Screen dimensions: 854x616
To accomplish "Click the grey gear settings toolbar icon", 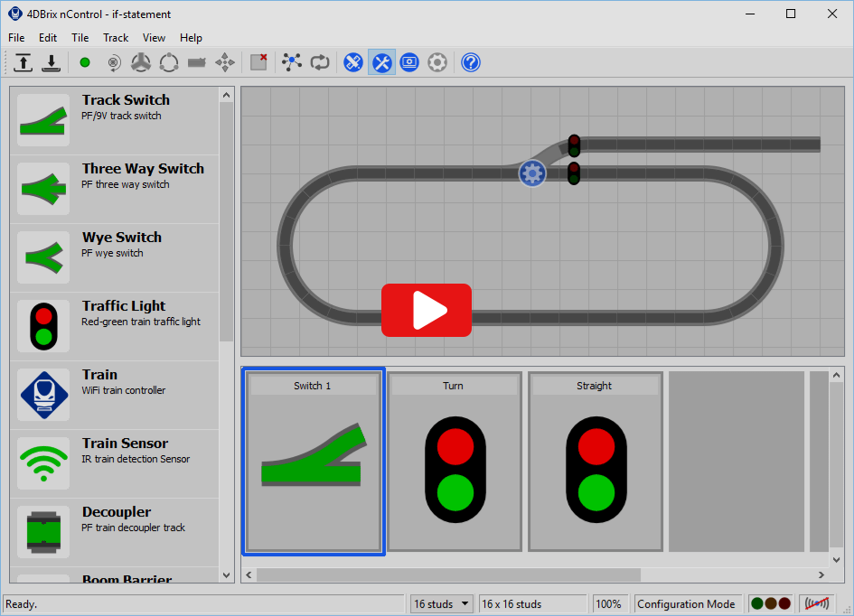I will click(437, 62).
